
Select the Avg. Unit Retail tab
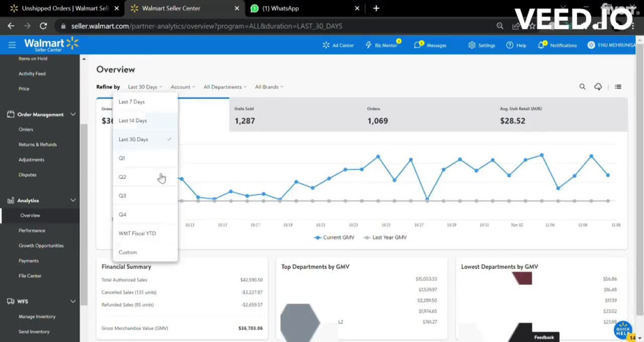click(561, 115)
